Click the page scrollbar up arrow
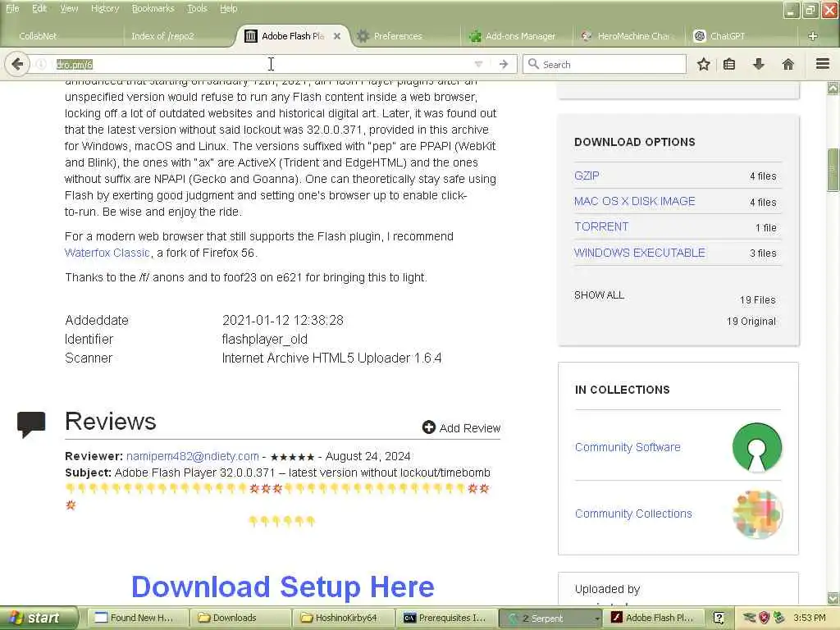The image size is (840, 630). (833, 89)
